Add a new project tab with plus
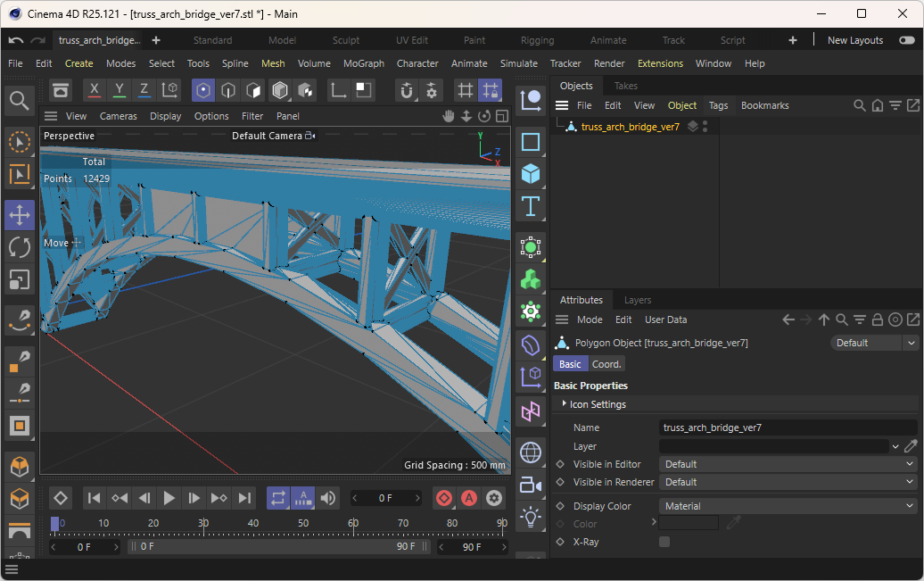The image size is (924, 581). [156, 40]
